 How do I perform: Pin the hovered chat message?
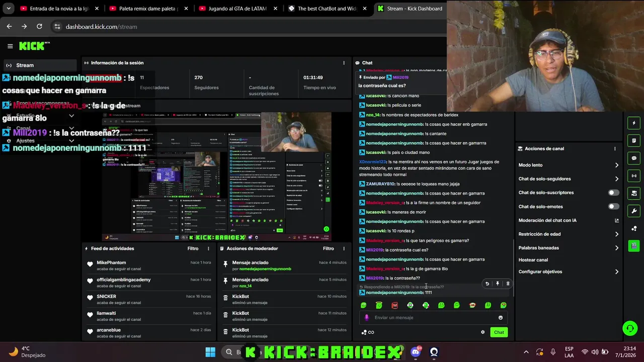498,284
